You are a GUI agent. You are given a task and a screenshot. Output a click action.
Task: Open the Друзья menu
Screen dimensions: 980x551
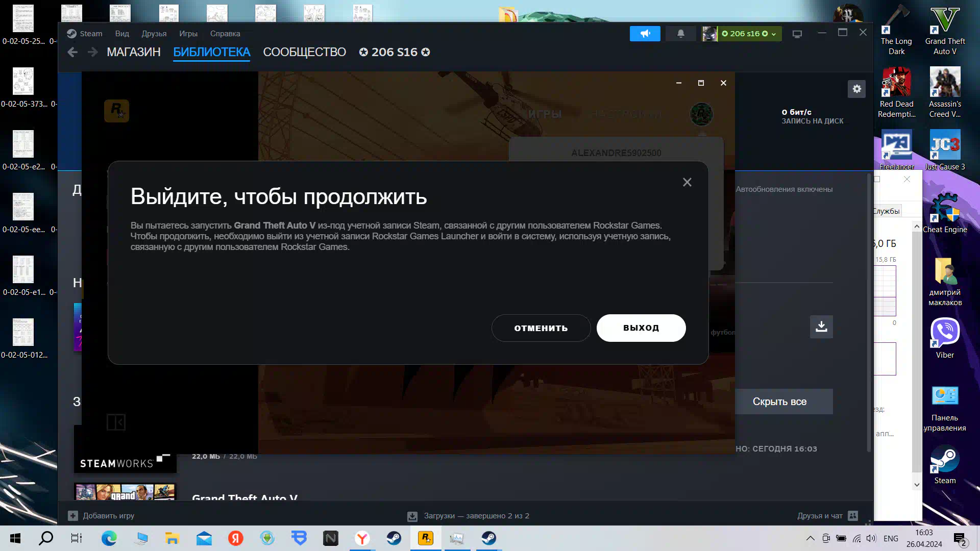click(x=154, y=34)
